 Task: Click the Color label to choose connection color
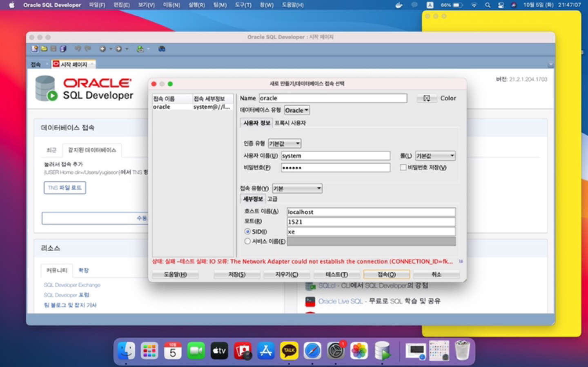tap(448, 98)
